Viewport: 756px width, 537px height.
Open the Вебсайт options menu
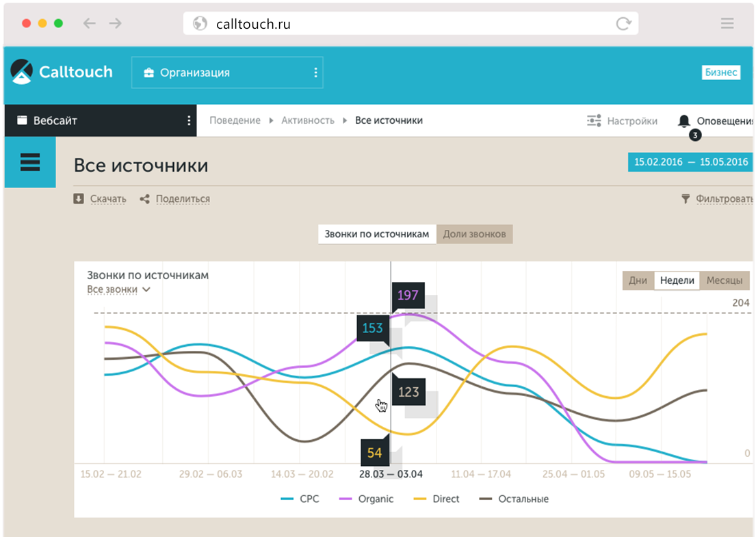point(189,121)
